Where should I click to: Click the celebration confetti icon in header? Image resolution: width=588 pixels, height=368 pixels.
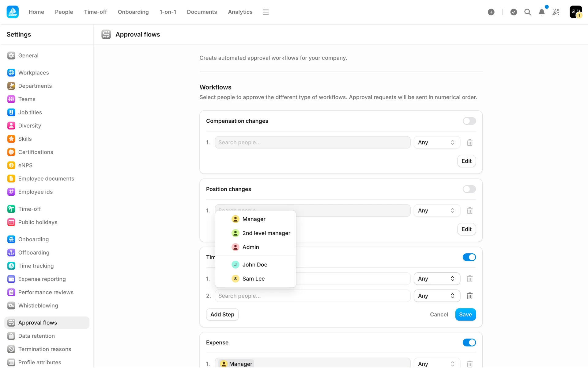(556, 12)
